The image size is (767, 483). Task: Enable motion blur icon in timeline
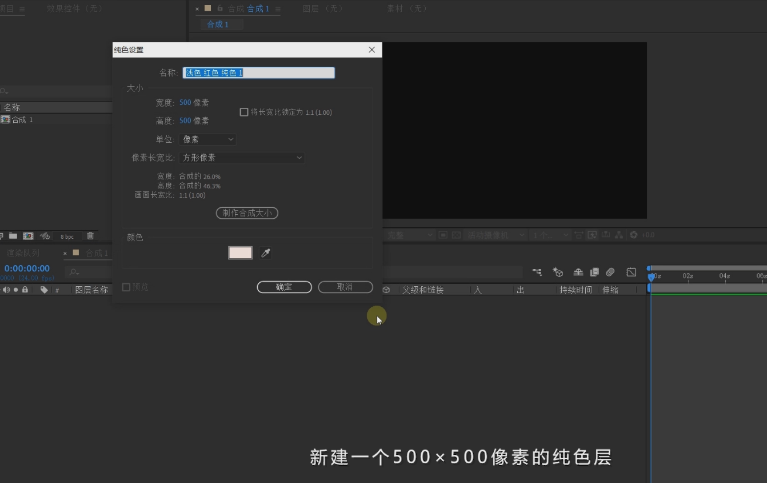(x=610, y=272)
